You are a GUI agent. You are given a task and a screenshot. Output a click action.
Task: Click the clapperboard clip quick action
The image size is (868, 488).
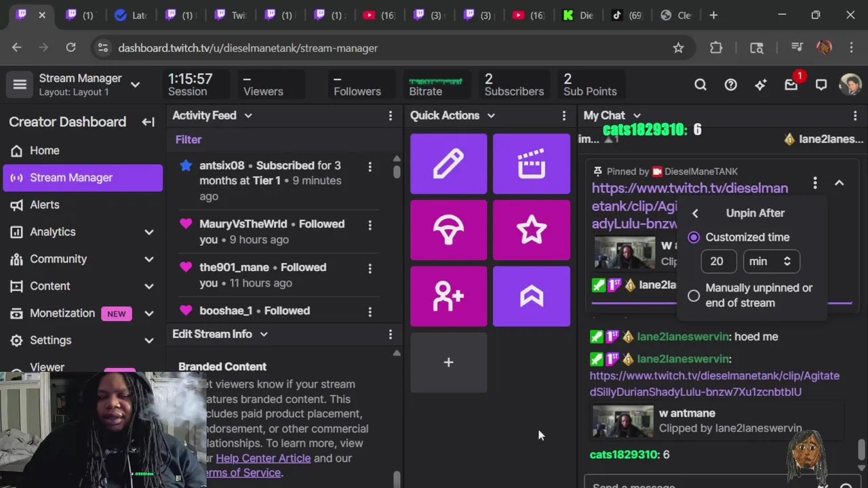pos(532,163)
